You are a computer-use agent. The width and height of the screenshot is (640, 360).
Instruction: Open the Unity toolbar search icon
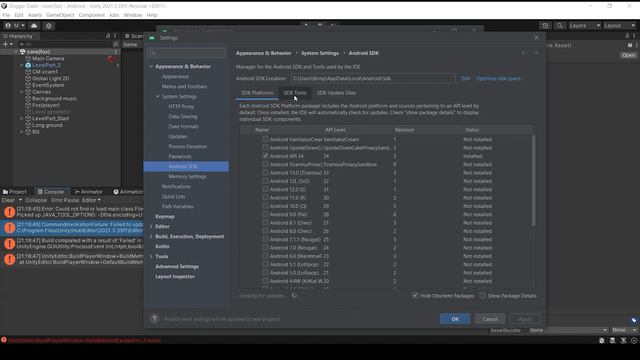point(560,25)
